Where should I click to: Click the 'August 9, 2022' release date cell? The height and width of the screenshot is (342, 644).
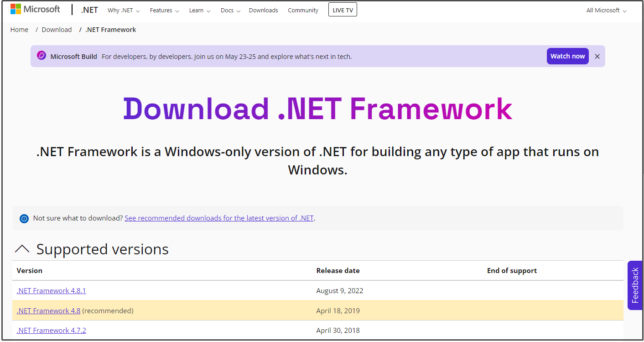(x=340, y=291)
